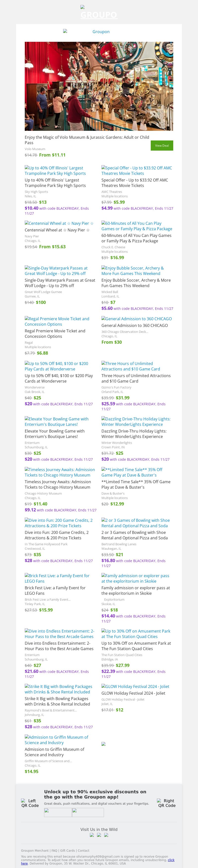Click the second app store badge
The height and width of the screenshot is (868, 198).
[x=88, y=812]
